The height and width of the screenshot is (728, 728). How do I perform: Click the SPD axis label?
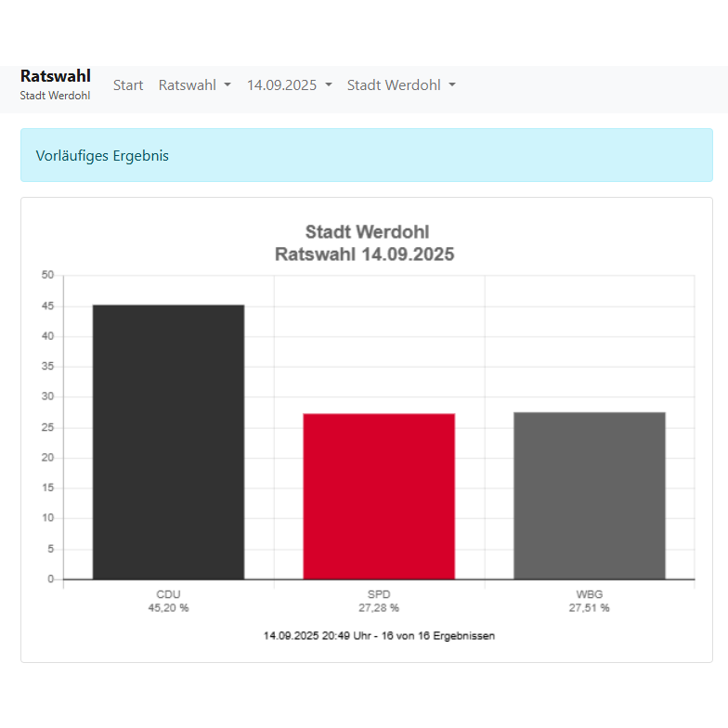click(x=379, y=593)
